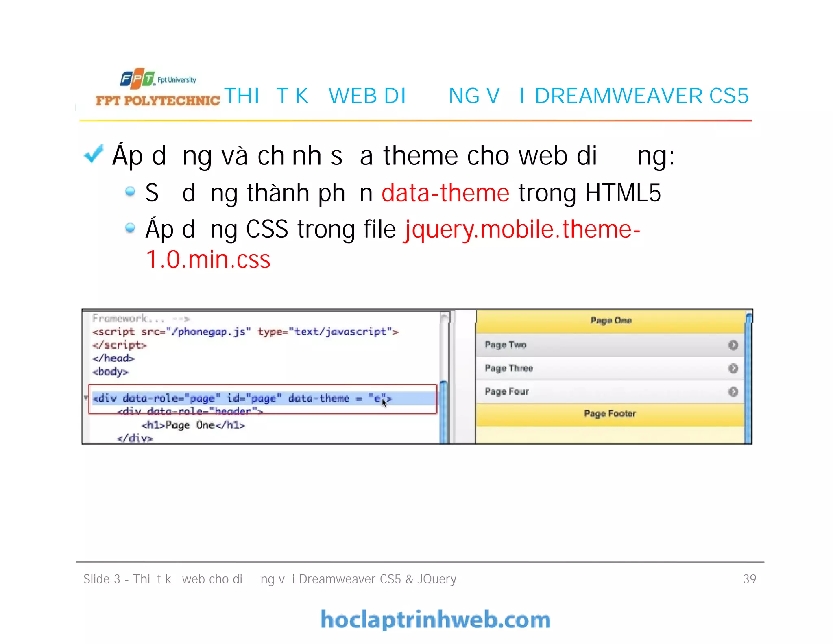The image size is (833, 644).
Task: Select the Page Footer bar
Action: [x=610, y=415]
